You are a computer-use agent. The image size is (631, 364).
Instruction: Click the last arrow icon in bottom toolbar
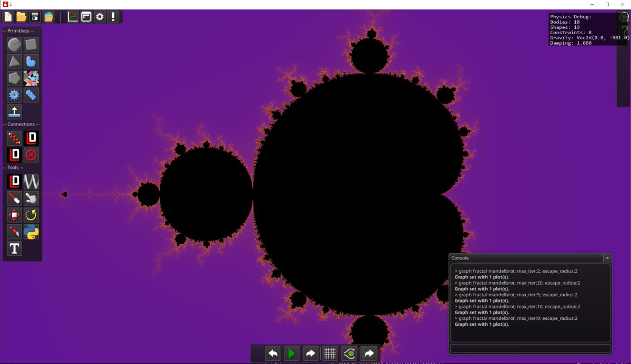(x=369, y=353)
